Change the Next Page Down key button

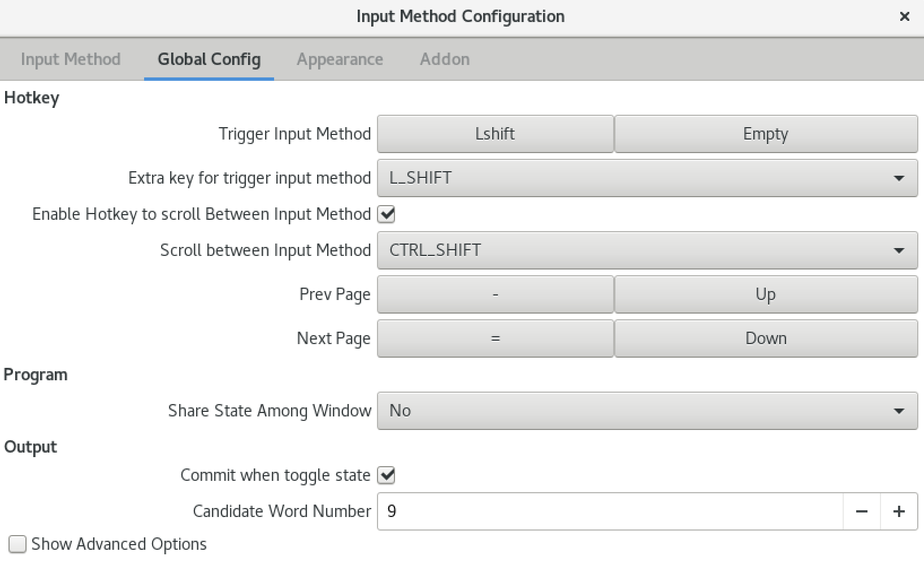(766, 338)
